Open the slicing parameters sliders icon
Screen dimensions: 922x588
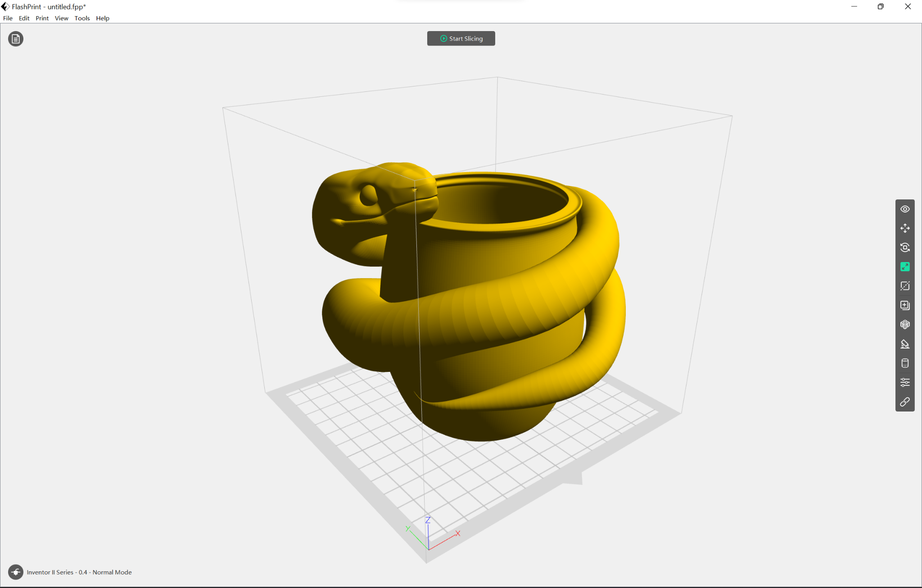905,382
